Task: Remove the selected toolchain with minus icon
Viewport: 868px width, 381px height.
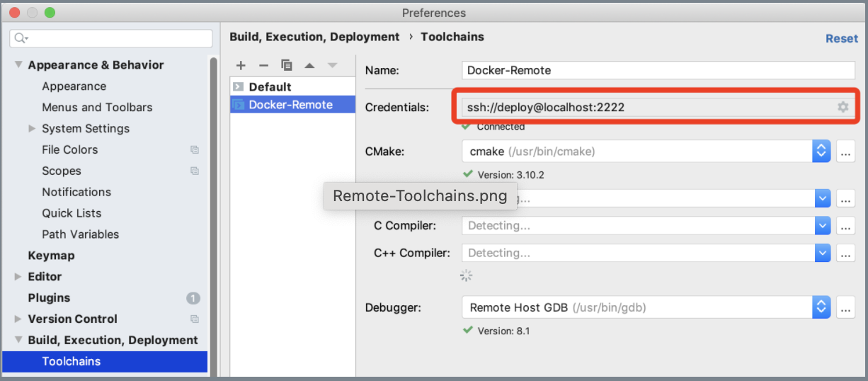Action: 263,65
